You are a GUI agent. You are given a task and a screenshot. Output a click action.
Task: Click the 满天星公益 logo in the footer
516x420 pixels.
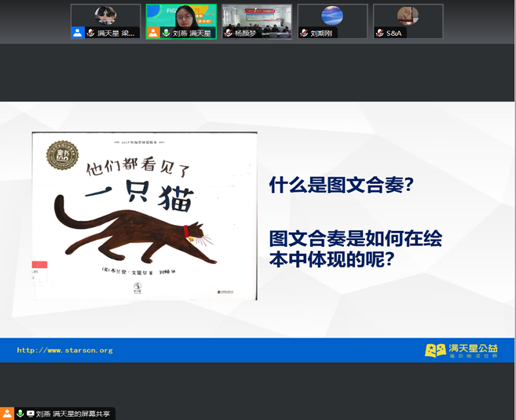(x=461, y=350)
